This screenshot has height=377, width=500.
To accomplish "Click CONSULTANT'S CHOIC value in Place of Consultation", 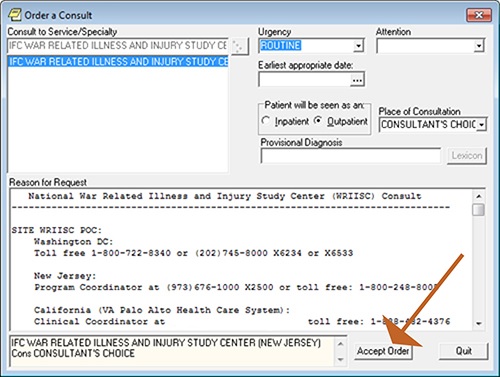I will click(428, 125).
